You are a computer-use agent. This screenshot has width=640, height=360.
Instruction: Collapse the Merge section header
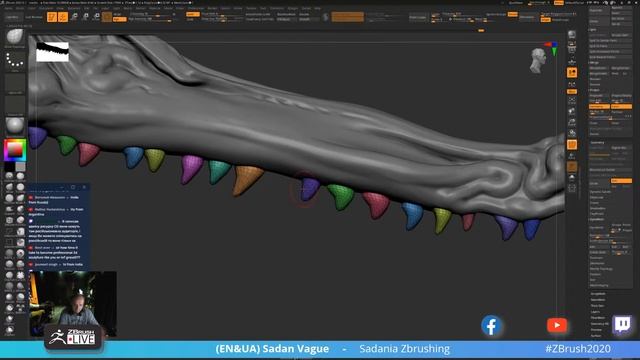[594, 62]
